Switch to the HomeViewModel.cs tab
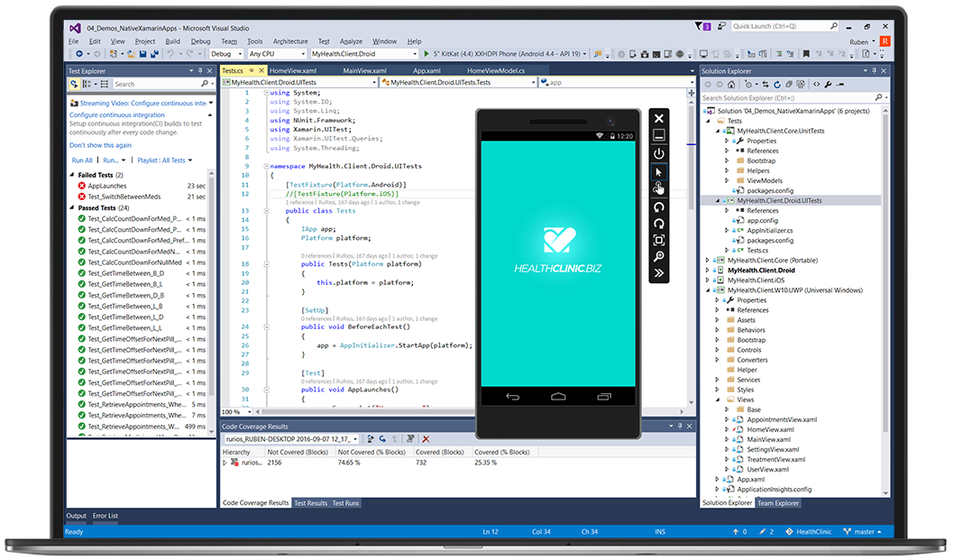Viewport: 954px width, 560px height. coord(495,70)
